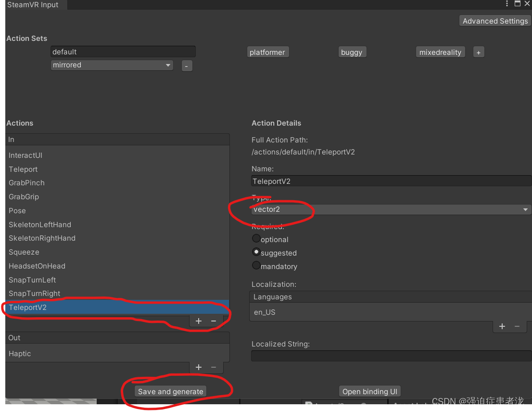This screenshot has width=532, height=411.
Task: Select the mandatory radio button
Action: click(256, 265)
